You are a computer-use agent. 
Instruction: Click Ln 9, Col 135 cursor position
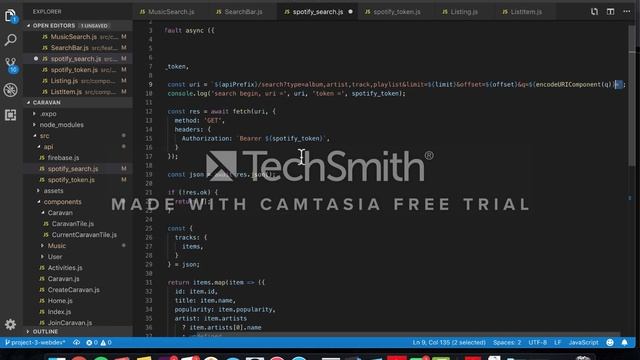[x=449, y=342]
